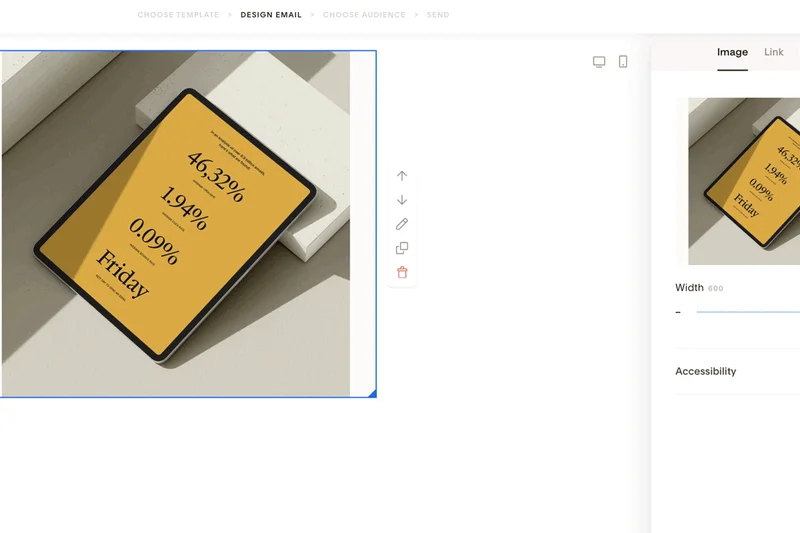Screen dimensions: 800x533
Task: Open the Image tab
Action: pyautogui.click(x=732, y=52)
